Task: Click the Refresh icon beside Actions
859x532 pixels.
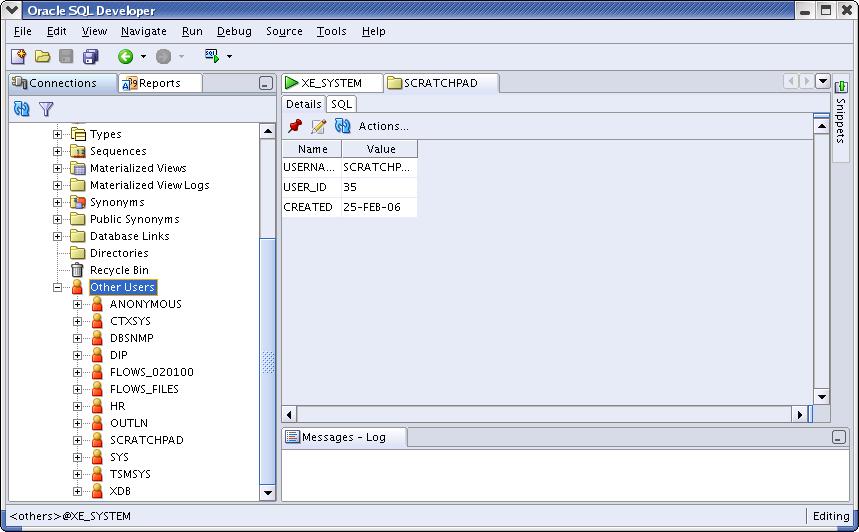Action: [342, 126]
